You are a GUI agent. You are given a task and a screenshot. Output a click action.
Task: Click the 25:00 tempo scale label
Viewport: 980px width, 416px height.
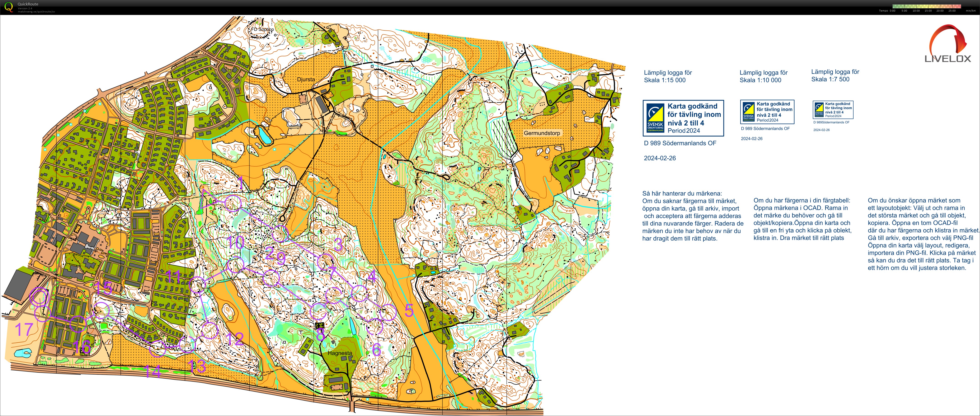pos(952,11)
